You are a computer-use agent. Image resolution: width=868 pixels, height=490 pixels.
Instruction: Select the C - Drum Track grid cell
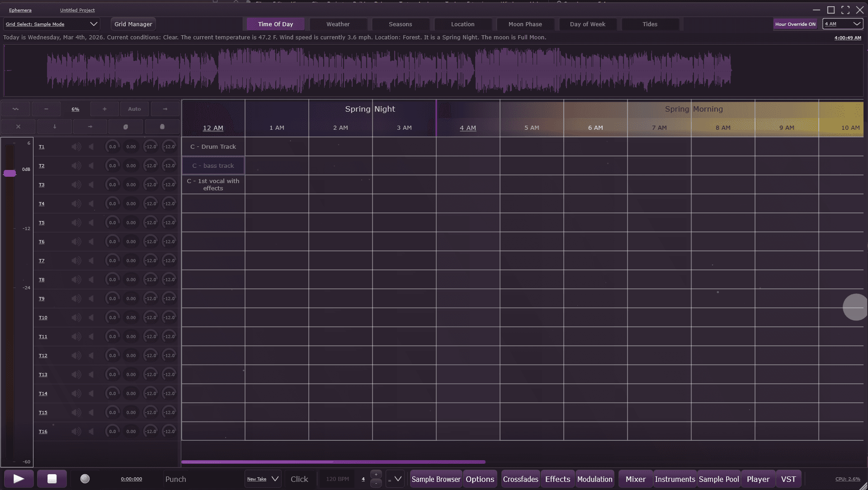[x=213, y=147]
